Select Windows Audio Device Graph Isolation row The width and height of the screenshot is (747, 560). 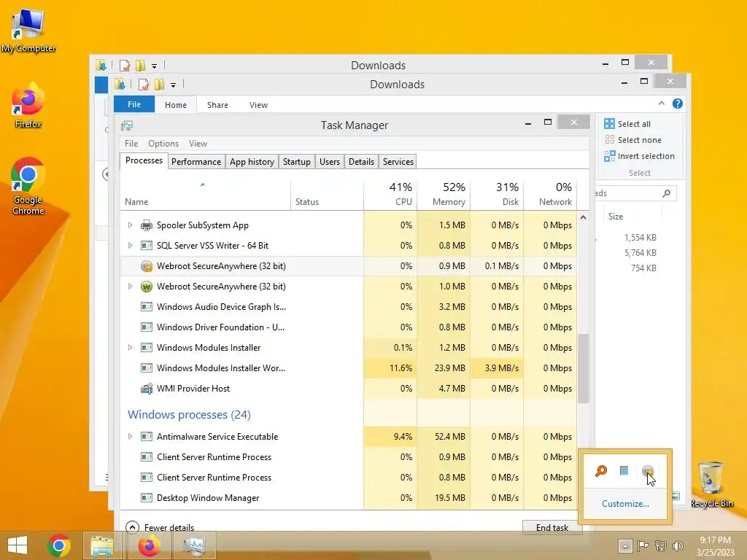pyautogui.click(x=348, y=307)
